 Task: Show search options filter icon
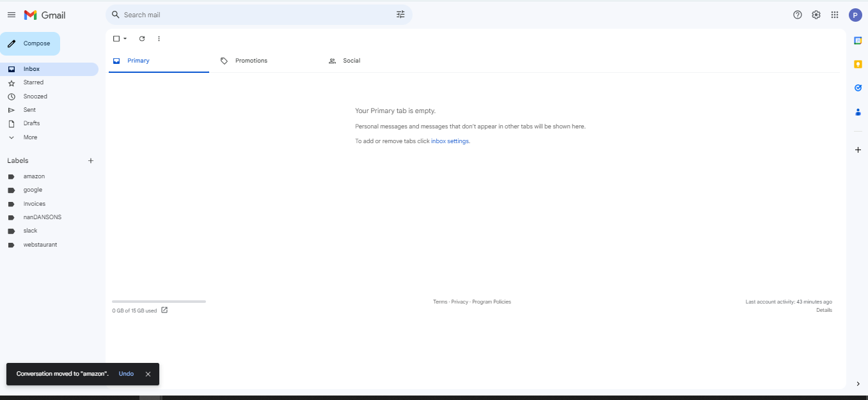(x=401, y=15)
